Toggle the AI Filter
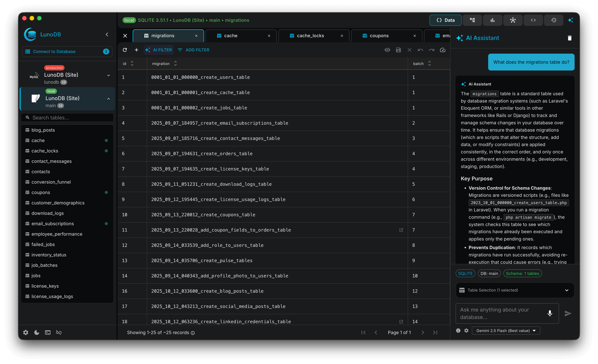The image size is (598, 364). pos(158,50)
